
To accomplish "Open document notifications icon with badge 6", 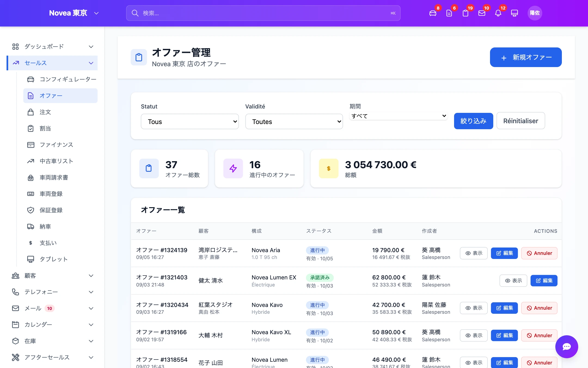I will point(449,13).
